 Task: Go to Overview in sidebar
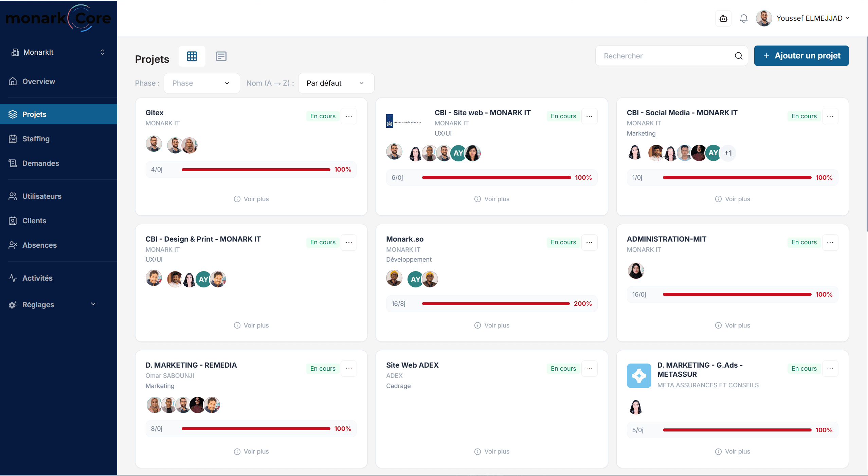pos(58,82)
